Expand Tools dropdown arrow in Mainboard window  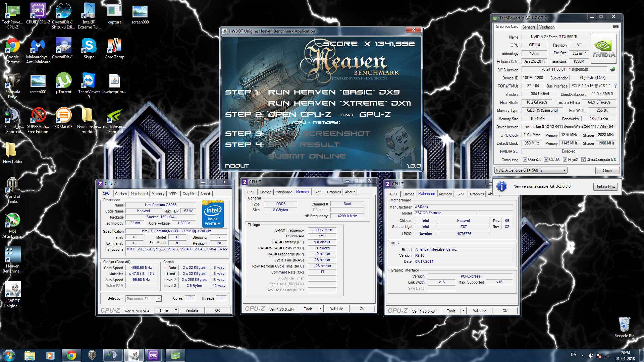pos(463,311)
